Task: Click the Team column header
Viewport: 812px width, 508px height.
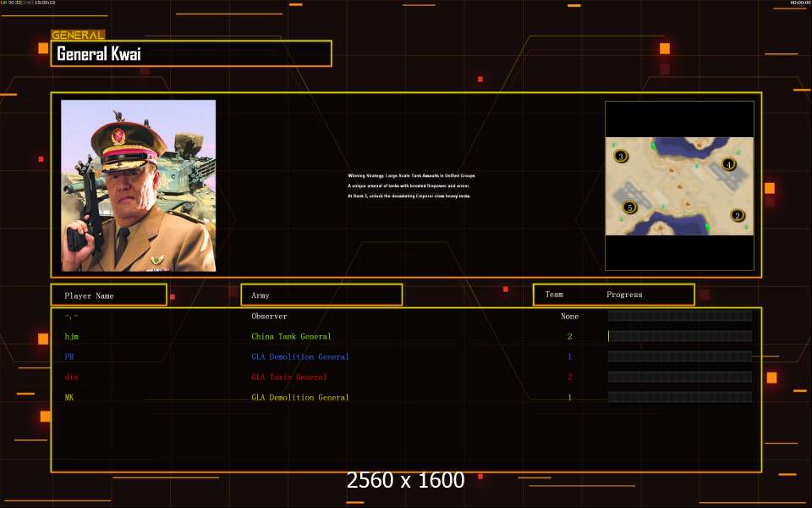Action: [554, 295]
